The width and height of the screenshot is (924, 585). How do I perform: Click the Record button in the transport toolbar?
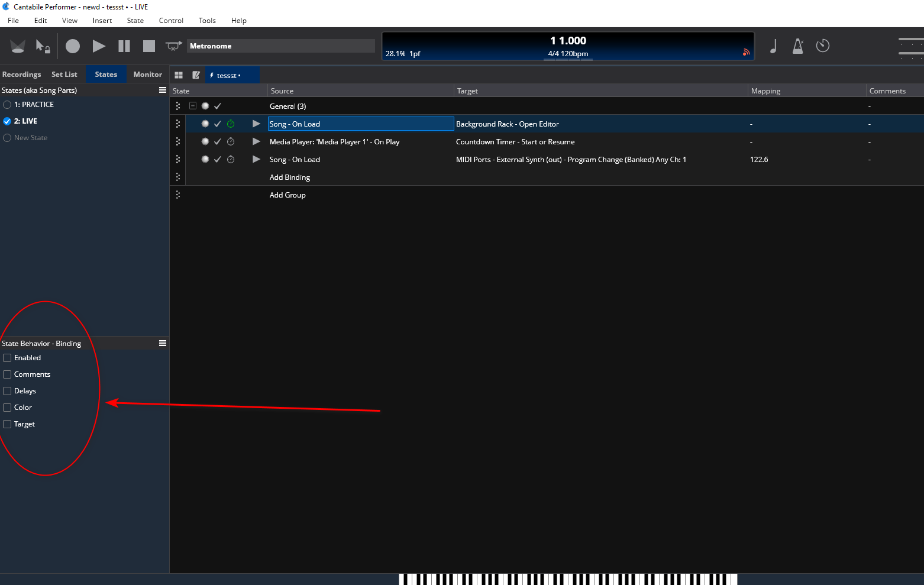[73, 46]
